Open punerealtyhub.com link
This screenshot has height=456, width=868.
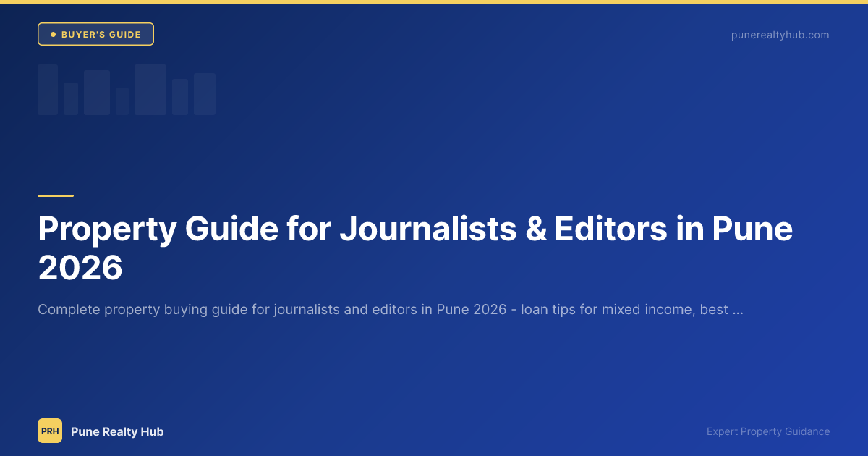pyautogui.click(x=780, y=34)
